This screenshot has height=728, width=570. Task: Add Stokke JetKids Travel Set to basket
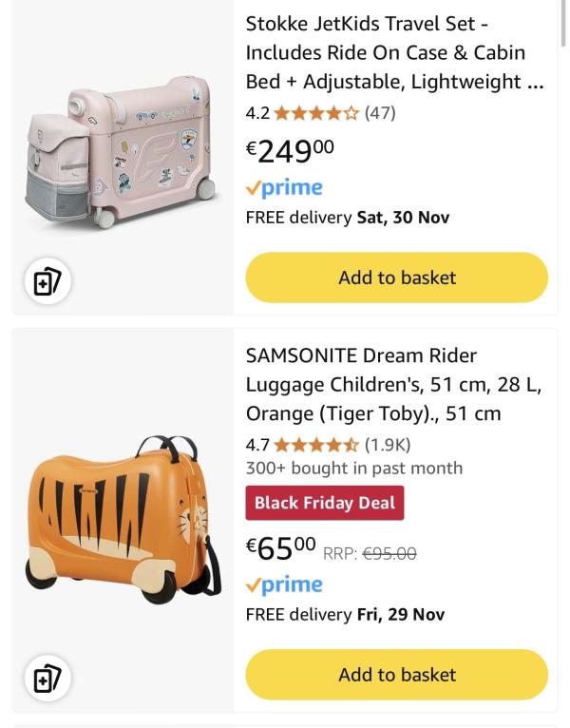pyautogui.click(x=397, y=278)
